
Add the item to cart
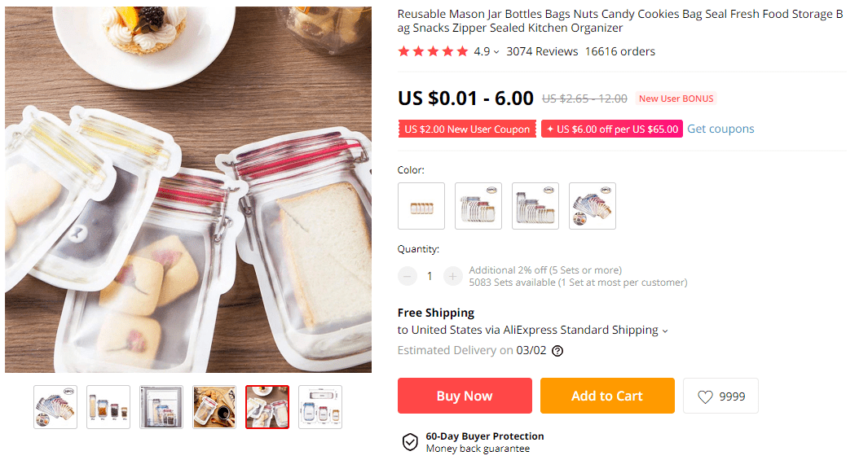[607, 396]
